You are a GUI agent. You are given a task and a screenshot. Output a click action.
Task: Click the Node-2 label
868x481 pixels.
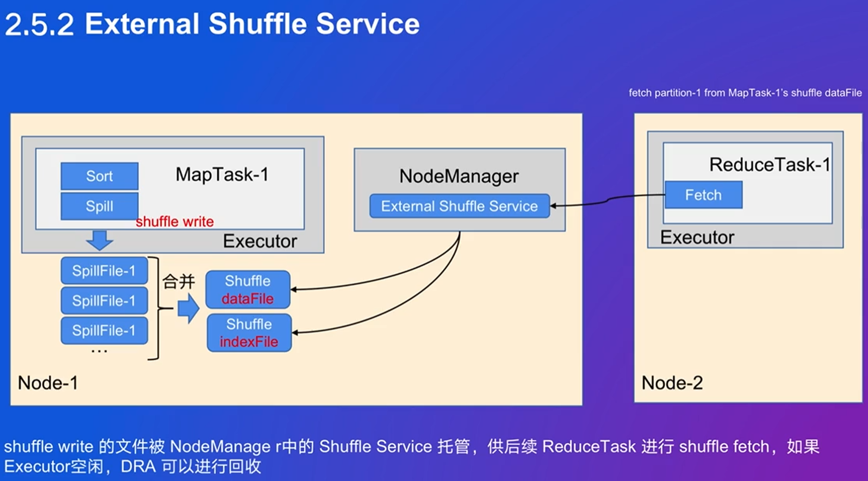coord(672,383)
